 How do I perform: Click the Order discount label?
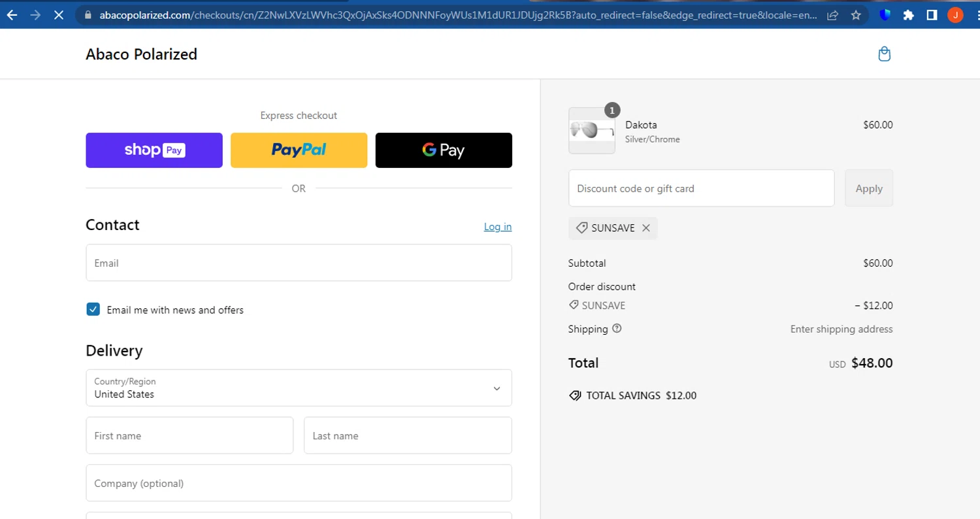[x=602, y=286]
